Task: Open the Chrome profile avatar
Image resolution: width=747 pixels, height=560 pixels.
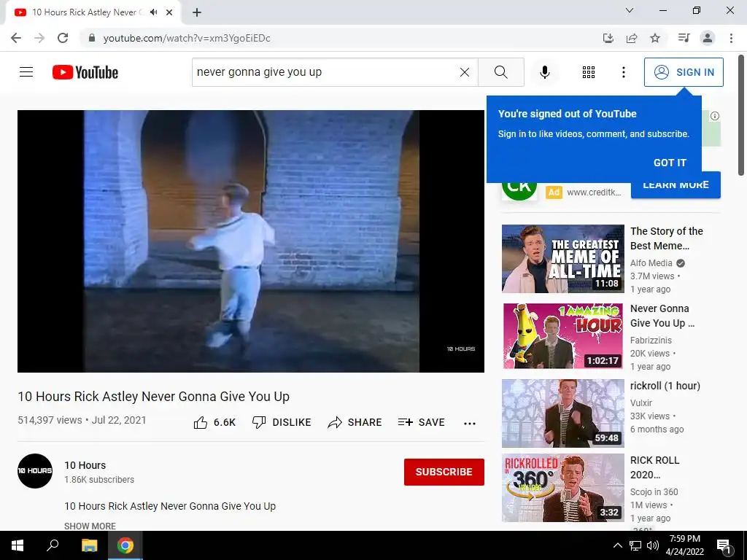Action: [x=708, y=38]
